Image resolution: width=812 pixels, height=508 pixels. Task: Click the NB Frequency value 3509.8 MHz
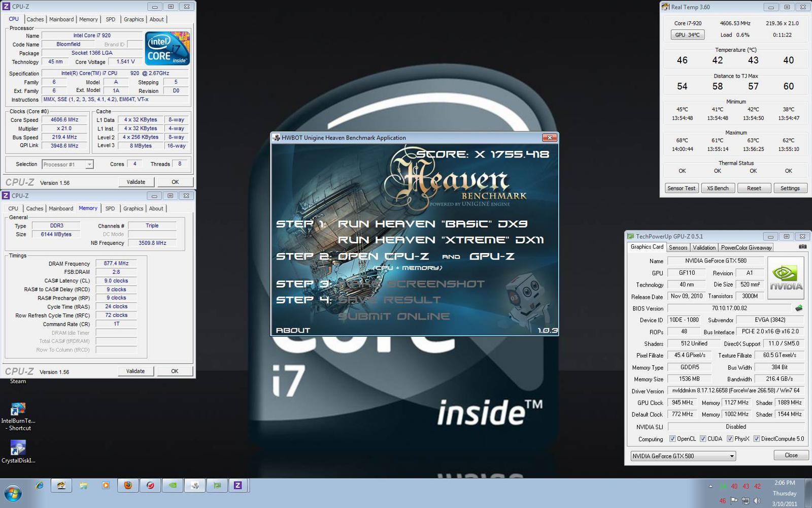pyautogui.click(x=152, y=243)
